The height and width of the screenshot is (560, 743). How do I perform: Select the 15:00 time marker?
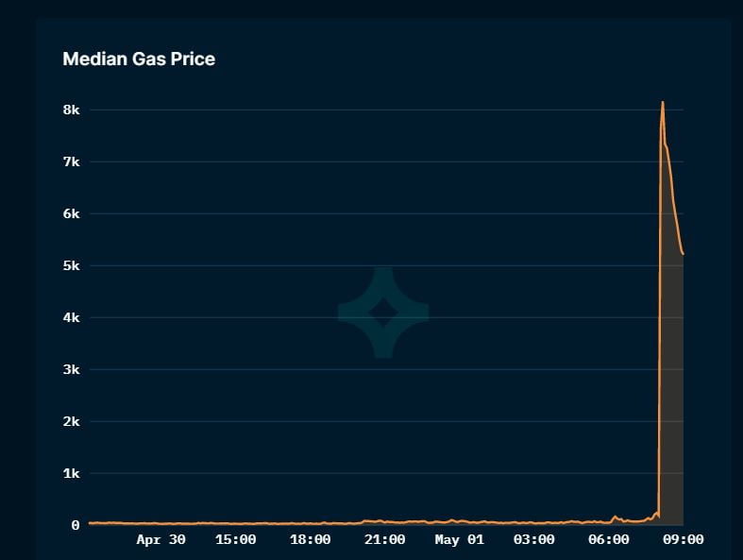pos(235,539)
